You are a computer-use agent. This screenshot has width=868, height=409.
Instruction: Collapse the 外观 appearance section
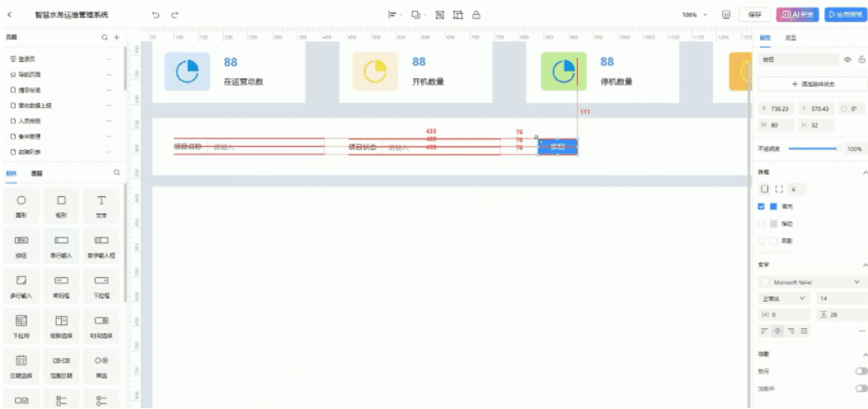864,172
